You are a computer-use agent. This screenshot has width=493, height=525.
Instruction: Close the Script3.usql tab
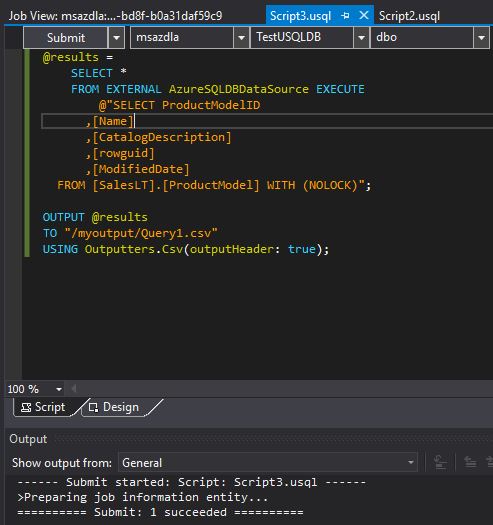point(364,15)
